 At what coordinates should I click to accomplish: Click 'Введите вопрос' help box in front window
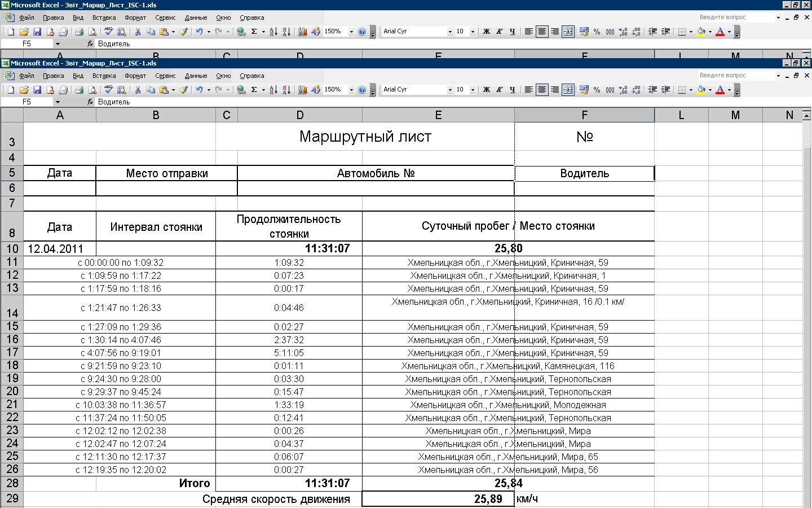coord(739,75)
